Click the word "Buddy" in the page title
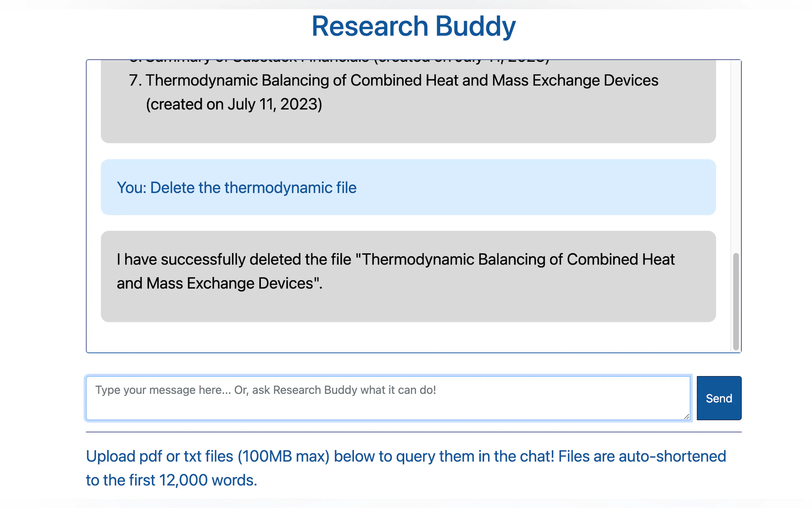The image size is (812, 508). pos(475,26)
